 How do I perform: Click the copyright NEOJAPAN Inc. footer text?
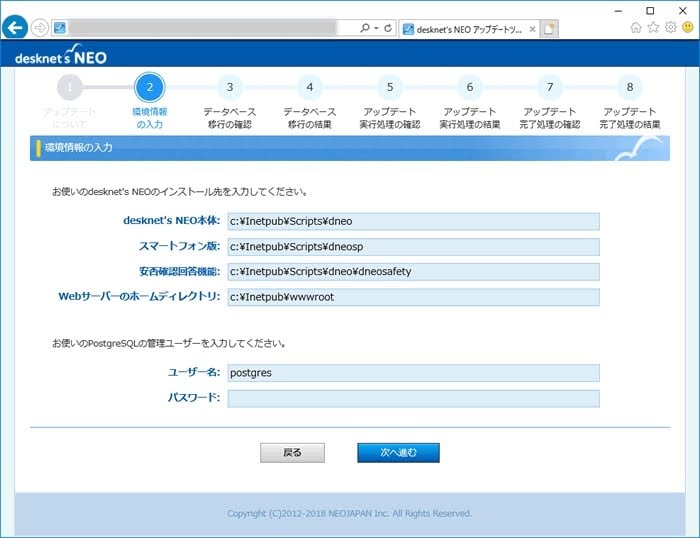pos(350,513)
